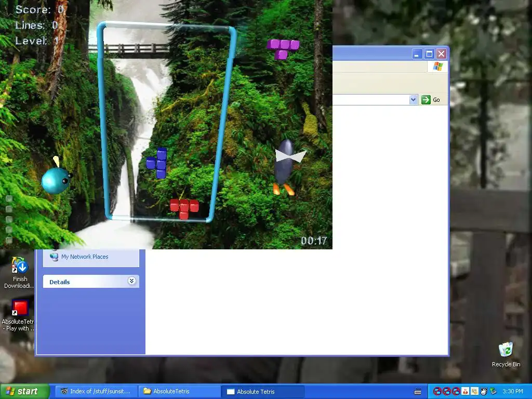Image resolution: width=532 pixels, height=399 pixels.
Task: Click Safely Remove Hardware tray icon
Action: pos(494,391)
